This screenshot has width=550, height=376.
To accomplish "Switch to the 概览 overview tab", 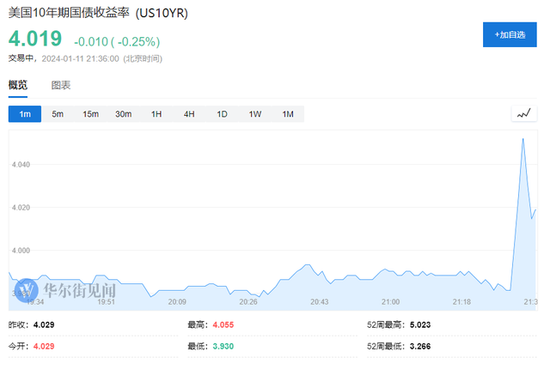I will point(18,85).
